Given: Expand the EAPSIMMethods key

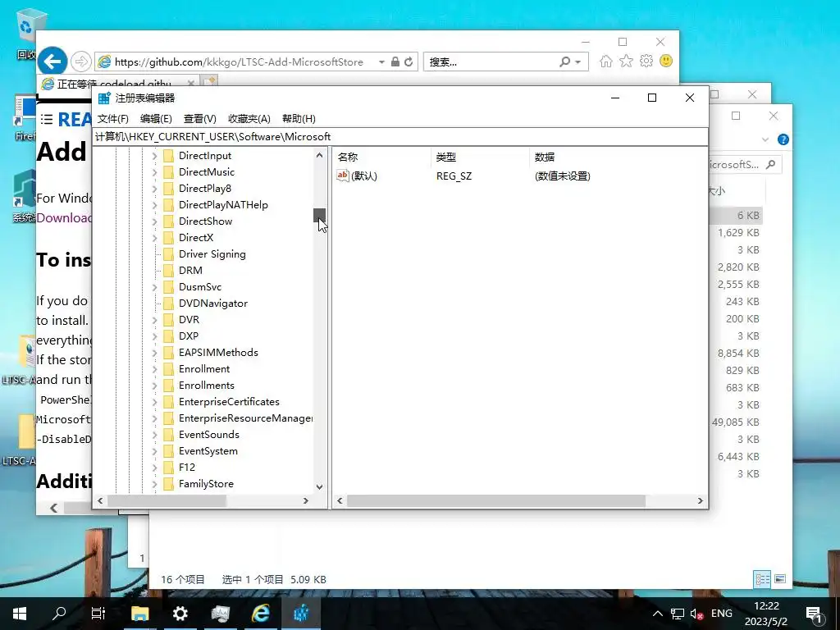Looking at the screenshot, I should (x=155, y=353).
